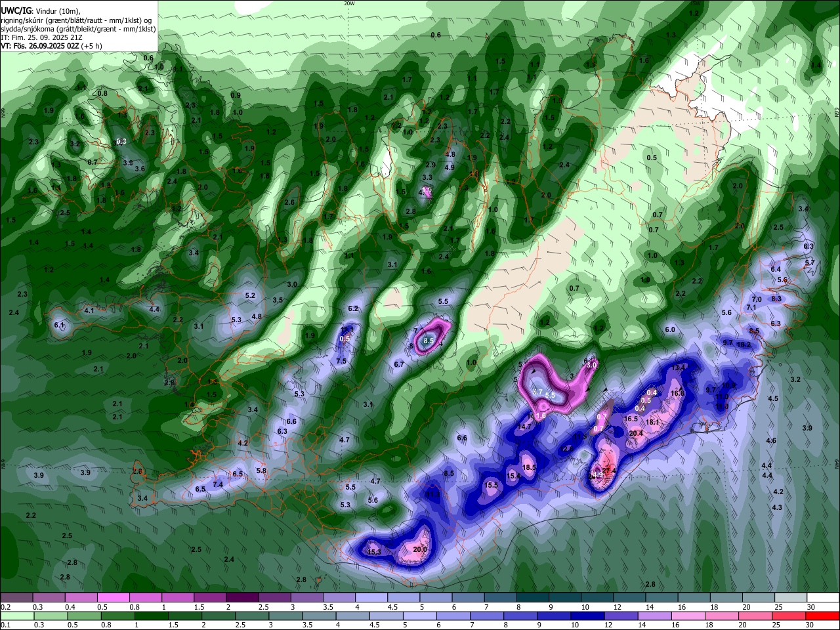Click the dark teal swatch between 9 and 10 upper legend

565,598
